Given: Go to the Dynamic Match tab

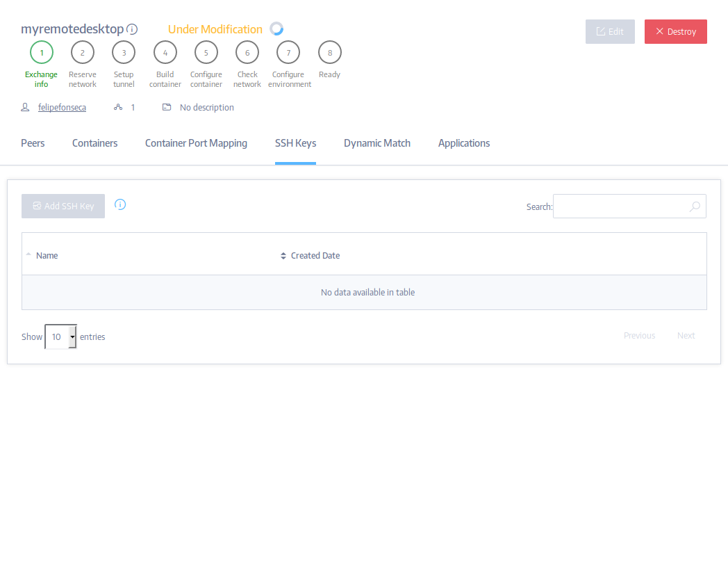Looking at the screenshot, I should pos(377,143).
